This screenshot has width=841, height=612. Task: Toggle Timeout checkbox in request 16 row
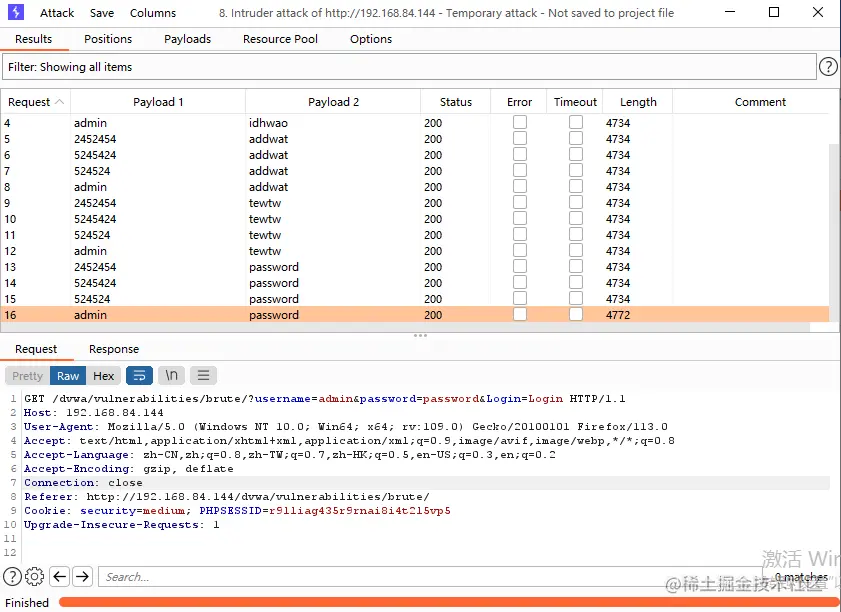(x=576, y=314)
